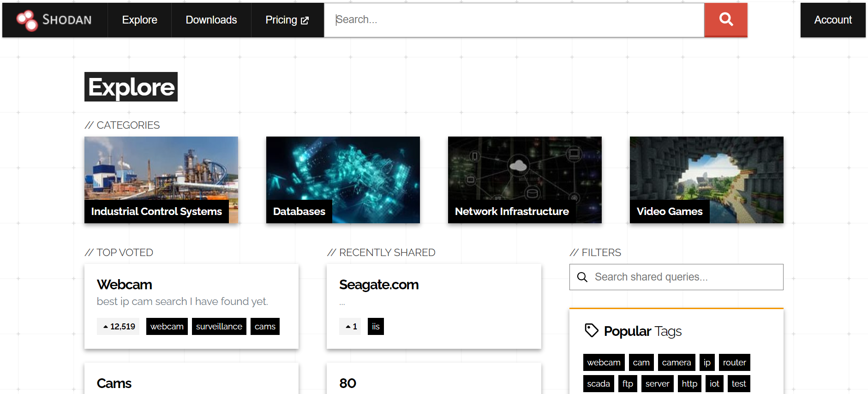Image resolution: width=868 pixels, height=394 pixels.
Task: Select the webcam popular tag
Action: pos(604,363)
